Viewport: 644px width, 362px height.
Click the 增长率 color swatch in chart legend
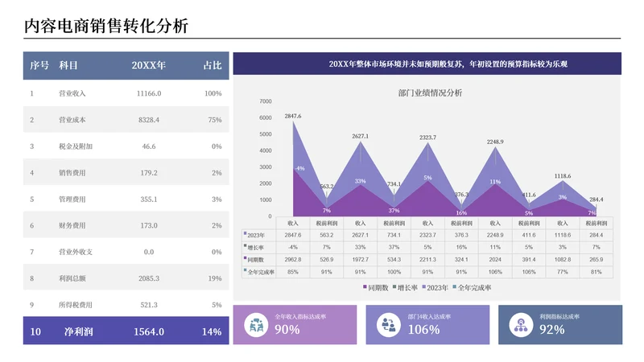click(394, 287)
